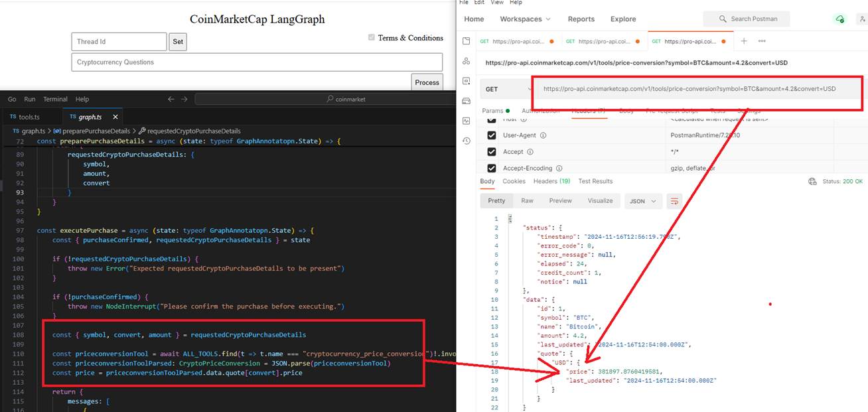868x412 pixels.
Task: Uncheck the User-Agent header checkbox
Action: (x=492, y=135)
